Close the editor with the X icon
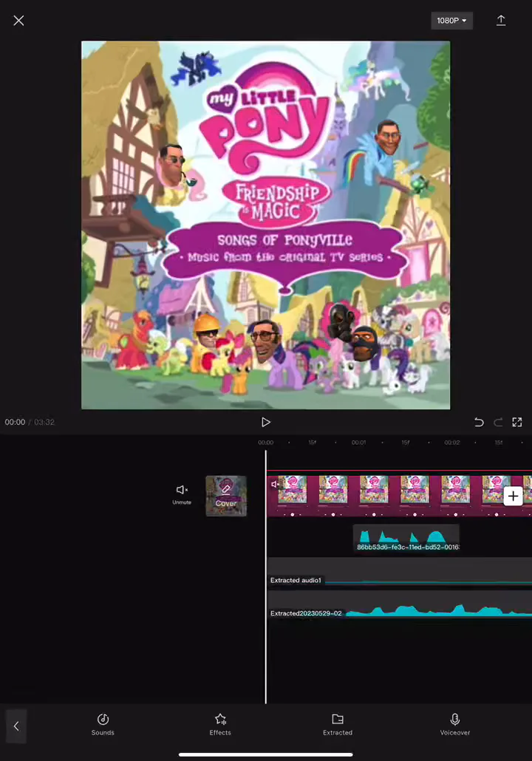The width and height of the screenshot is (532, 761). [18, 21]
